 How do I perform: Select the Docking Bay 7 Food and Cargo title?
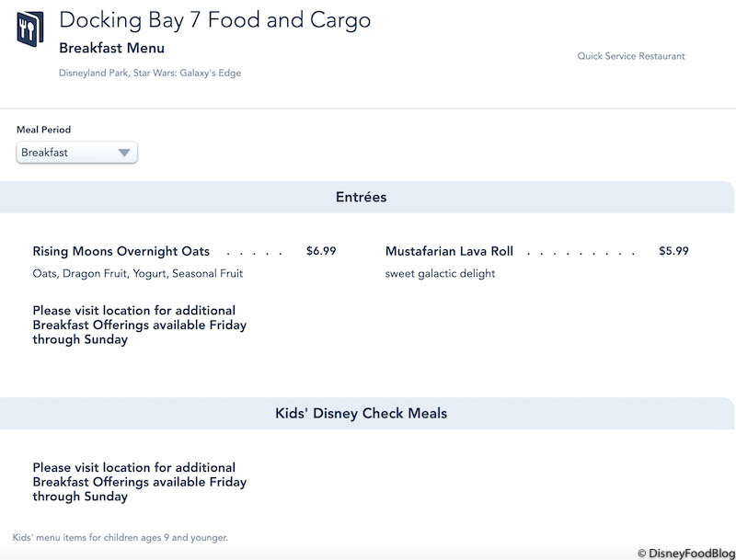click(x=214, y=21)
